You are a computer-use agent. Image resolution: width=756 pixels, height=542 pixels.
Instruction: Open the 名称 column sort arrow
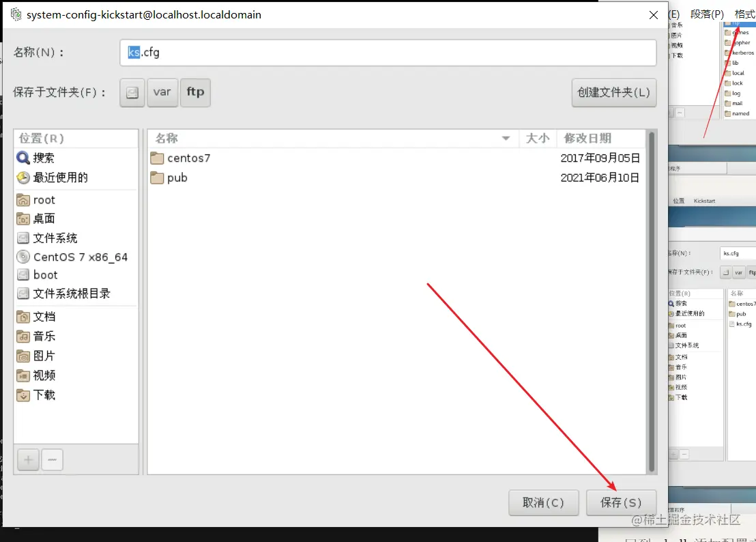point(506,138)
